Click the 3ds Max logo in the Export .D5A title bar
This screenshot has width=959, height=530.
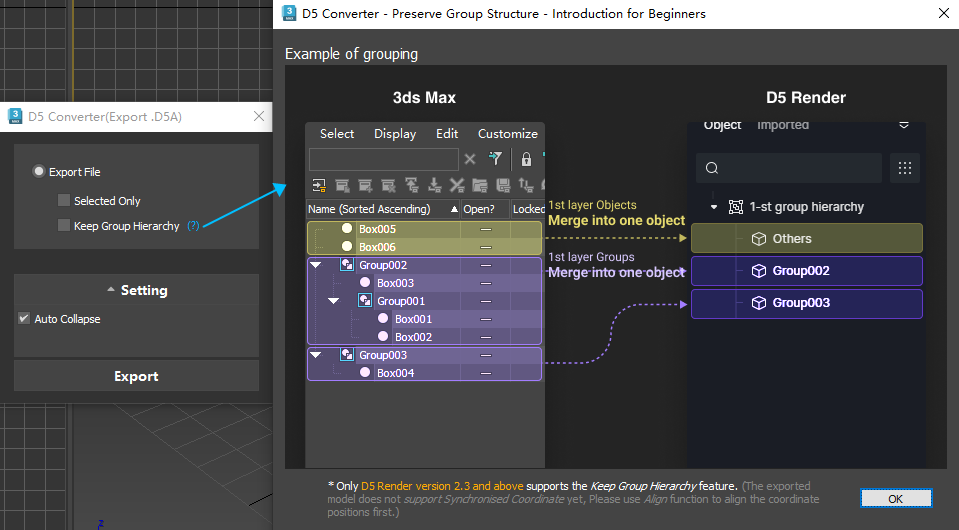tap(15, 116)
